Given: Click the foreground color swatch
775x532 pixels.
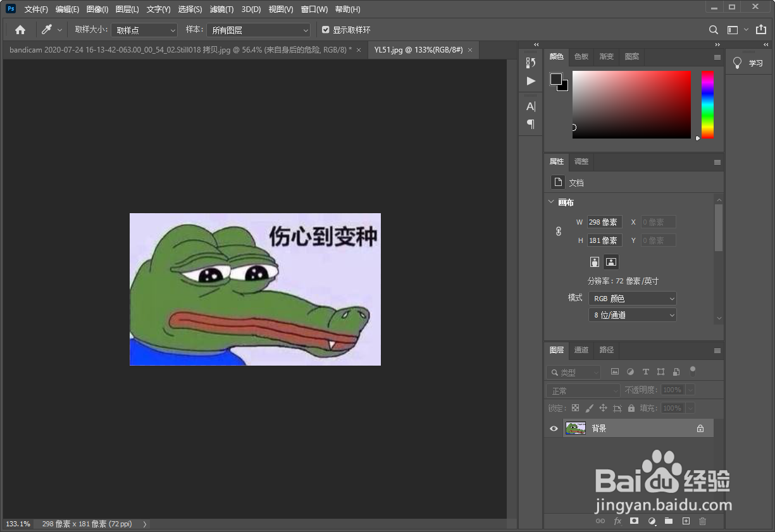Looking at the screenshot, I should click(555, 79).
